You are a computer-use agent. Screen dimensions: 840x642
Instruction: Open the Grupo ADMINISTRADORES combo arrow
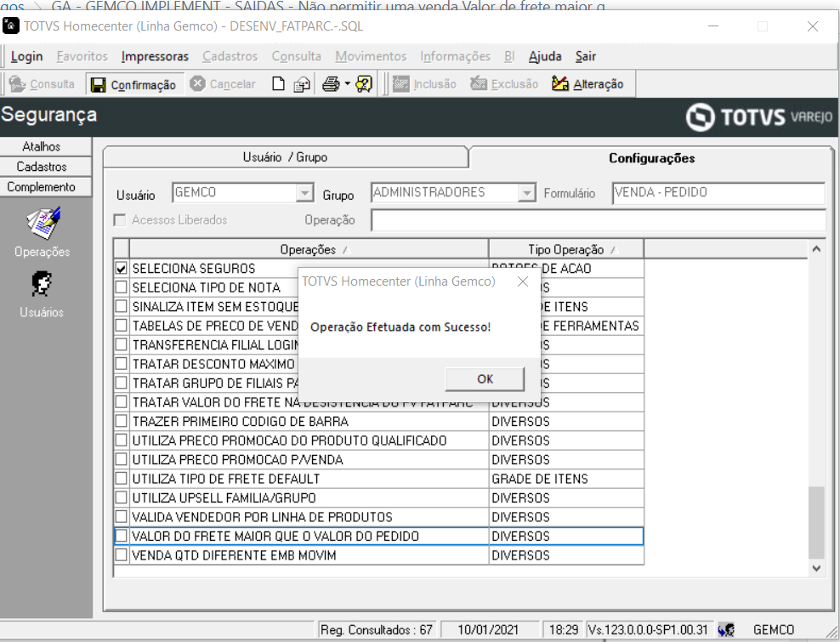[x=526, y=192]
